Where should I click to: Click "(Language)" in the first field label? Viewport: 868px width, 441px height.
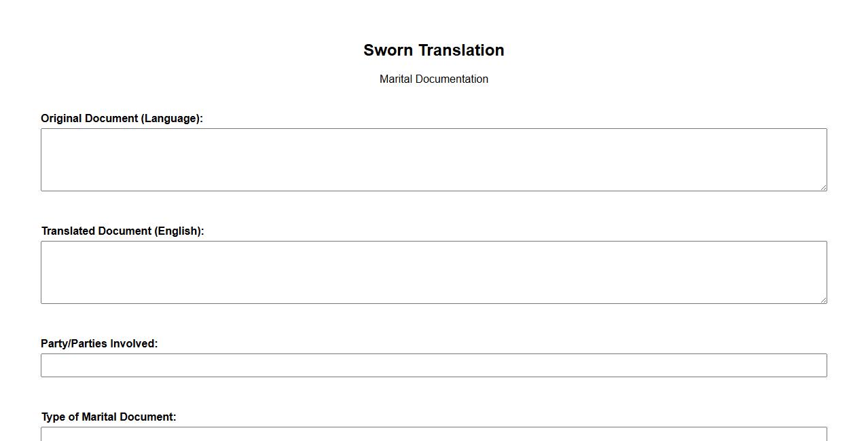click(172, 118)
